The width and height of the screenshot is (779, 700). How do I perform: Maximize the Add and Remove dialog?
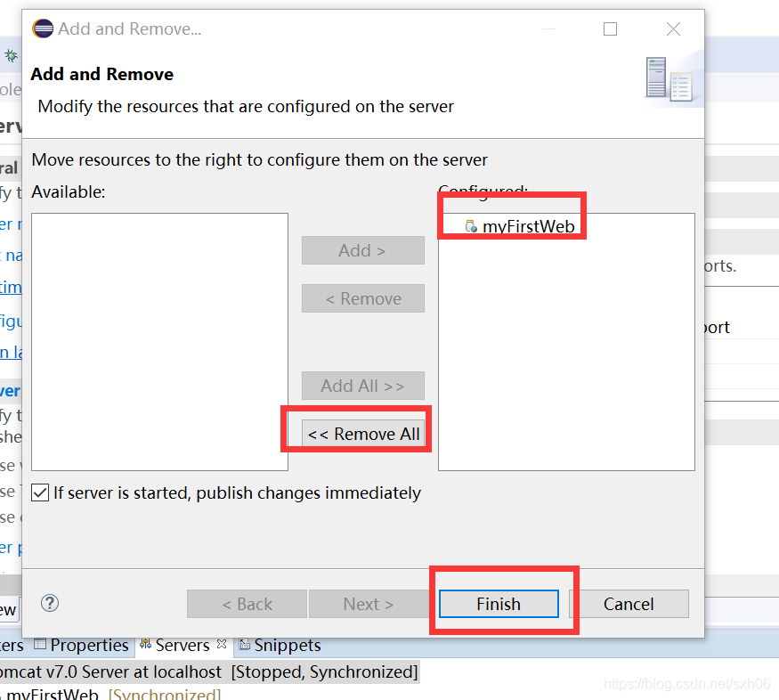pyautogui.click(x=610, y=28)
